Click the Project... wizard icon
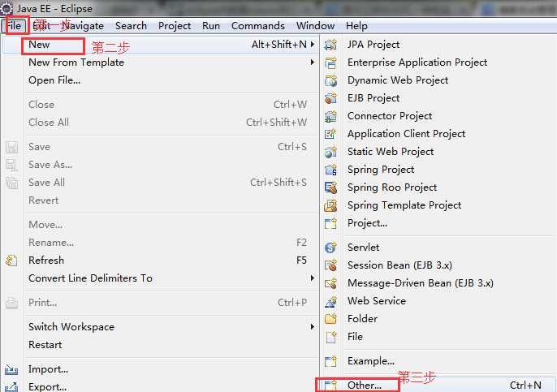Image resolution: width=557 pixels, height=392 pixels. click(330, 223)
